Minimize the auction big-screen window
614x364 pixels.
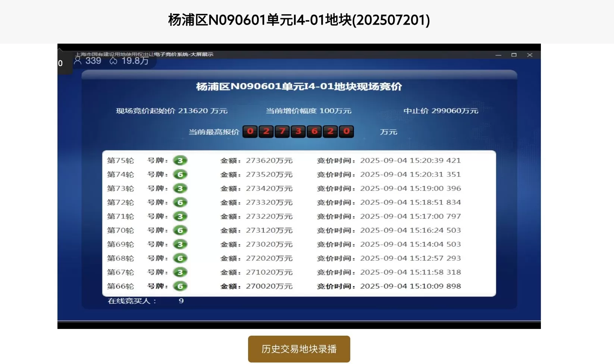pyautogui.click(x=498, y=54)
